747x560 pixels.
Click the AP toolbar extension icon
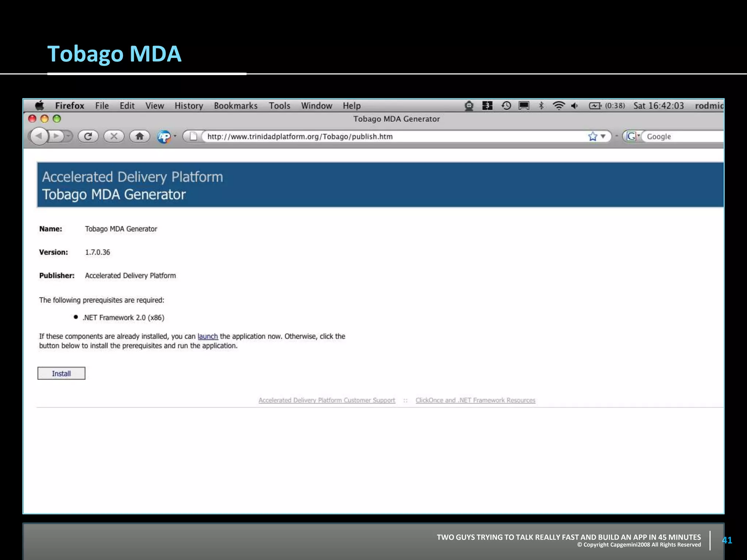tap(164, 137)
